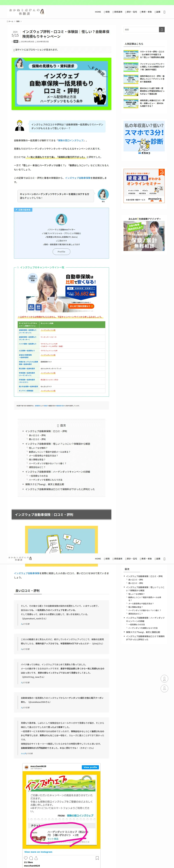
Task: Click the site logo in the sticky mid-page header
Action: coord(20,559)
